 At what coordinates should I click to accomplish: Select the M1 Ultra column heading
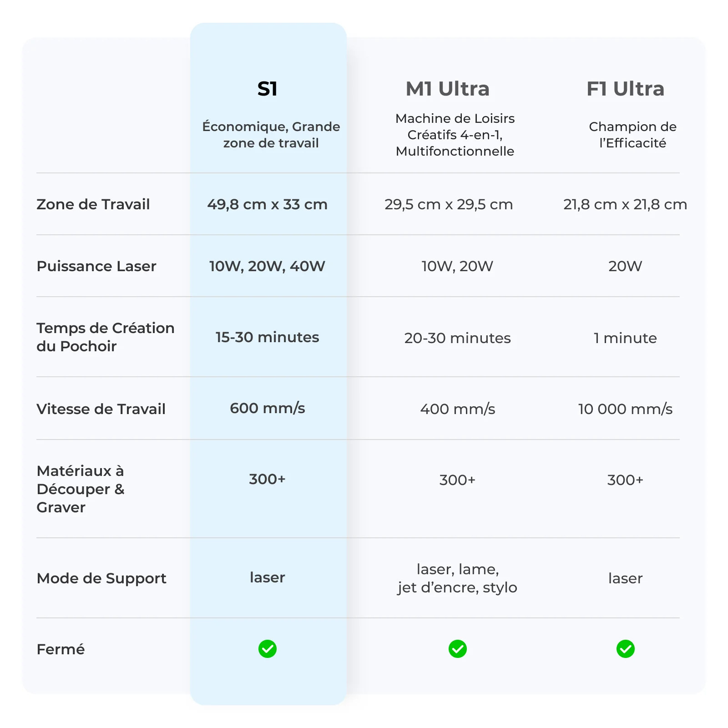448,89
